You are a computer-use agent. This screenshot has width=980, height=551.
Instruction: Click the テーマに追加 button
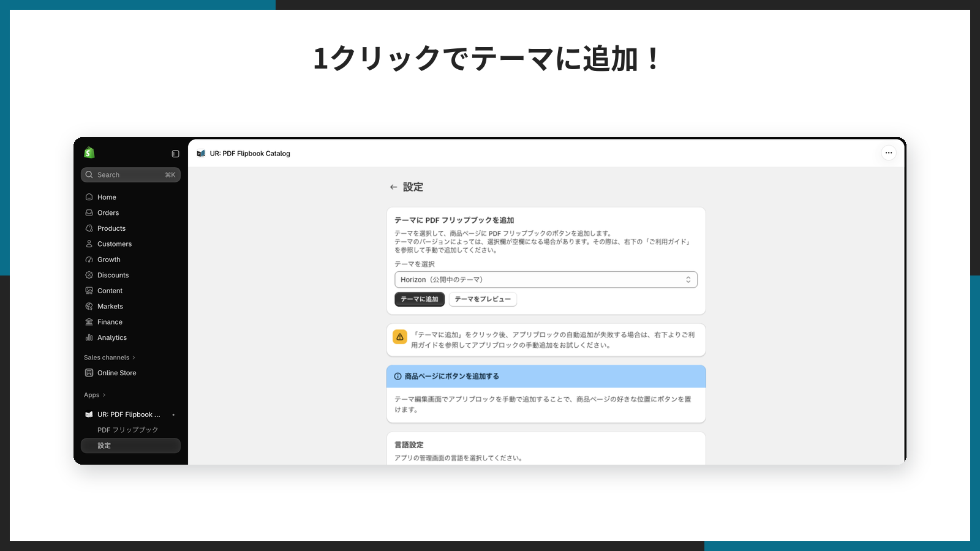pos(420,299)
